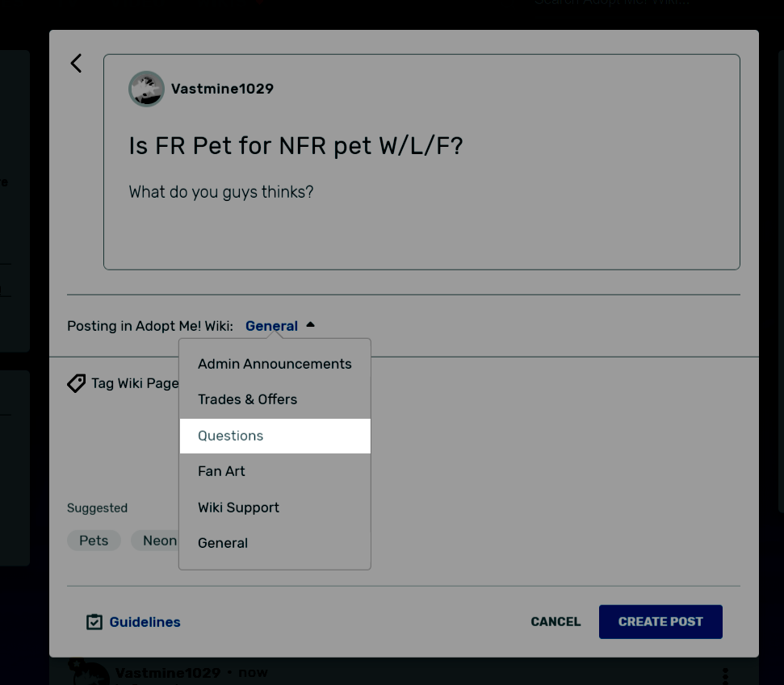Open the Guidelines link
Image resolution: width=784 pixels, height=685 pixels.
[145, 622]
